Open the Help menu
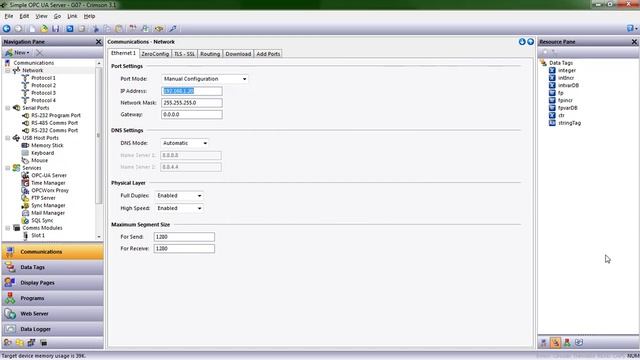Image resolution: width=640 pixels, height=360 pixels. [89, 16]
